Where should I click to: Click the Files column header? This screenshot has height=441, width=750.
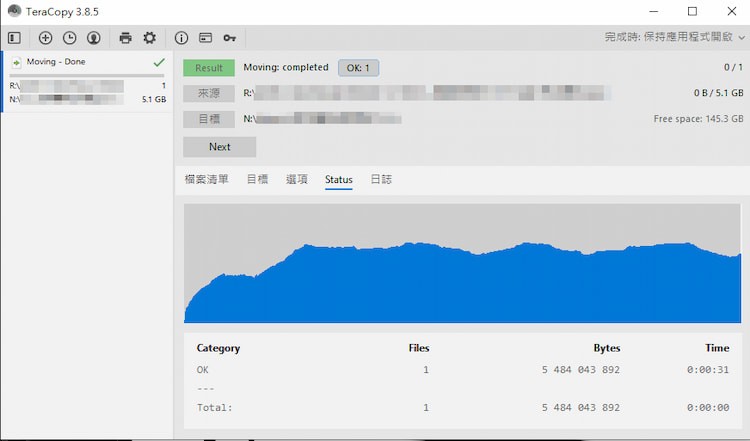(x=419, y=348)
